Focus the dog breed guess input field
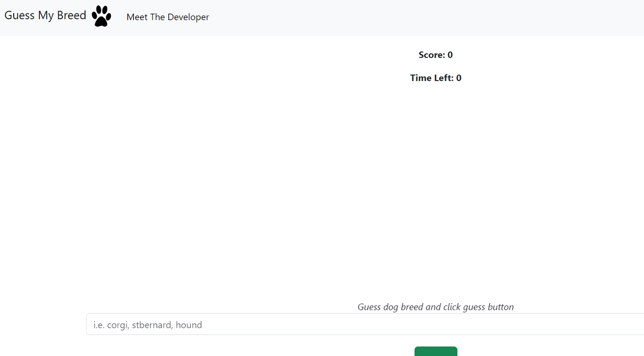Image resolution: width=644 pixels, height=356 pixels. [365, 324]
